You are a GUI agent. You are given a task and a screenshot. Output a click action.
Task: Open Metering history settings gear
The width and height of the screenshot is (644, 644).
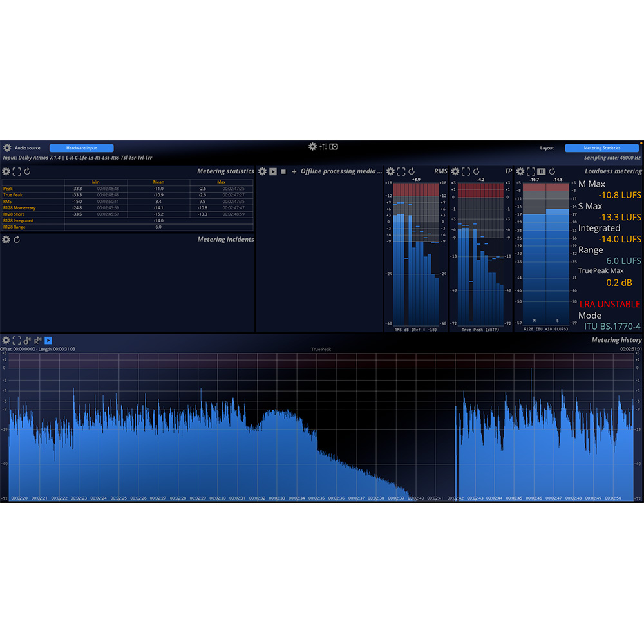click(6, 340)
